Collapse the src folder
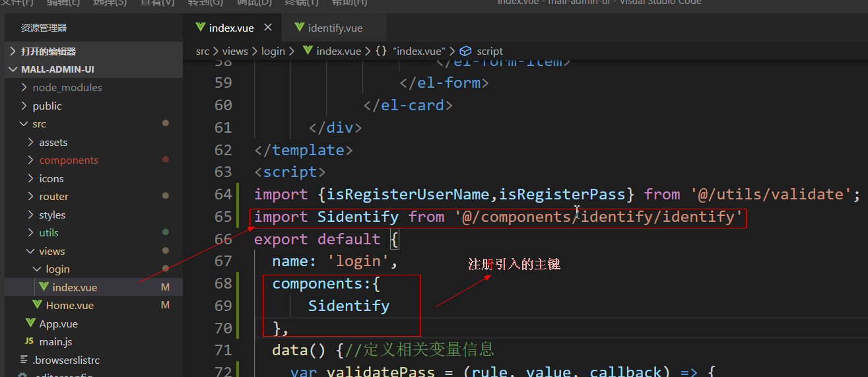Image resolution: width=868 pixels, height=377 pixels. point(24,123)
